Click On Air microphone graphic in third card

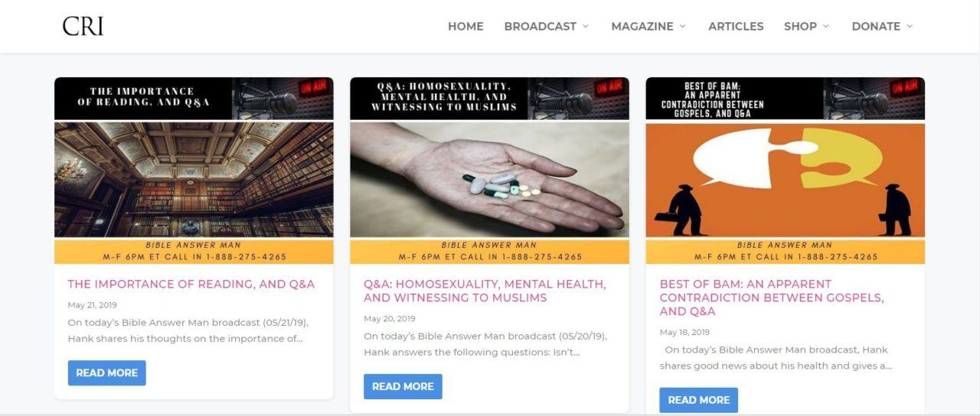(874, 98)
